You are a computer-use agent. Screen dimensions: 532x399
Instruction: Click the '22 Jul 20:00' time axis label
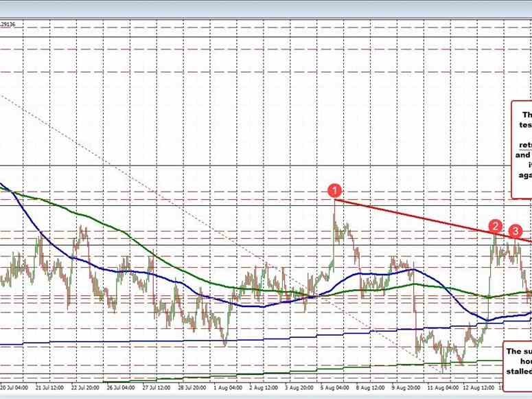pos(85,387)
